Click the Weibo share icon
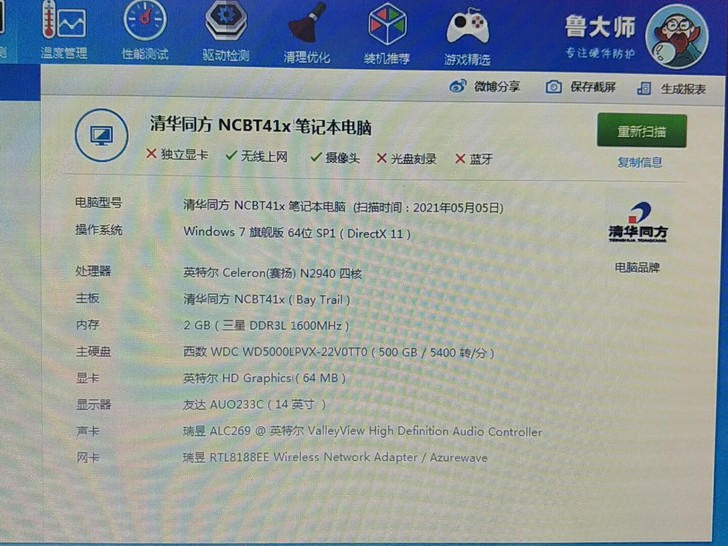 pos(458,86)
